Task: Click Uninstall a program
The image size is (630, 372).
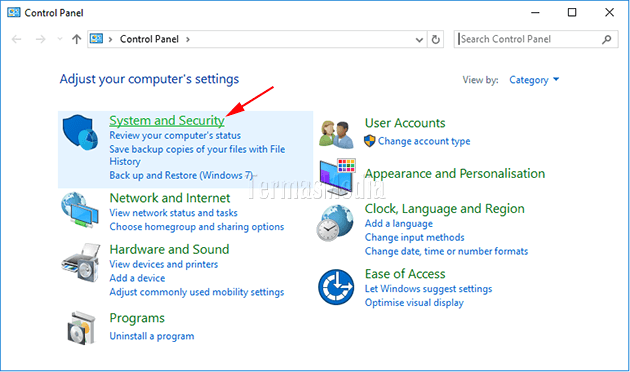Action: [152, 336]
